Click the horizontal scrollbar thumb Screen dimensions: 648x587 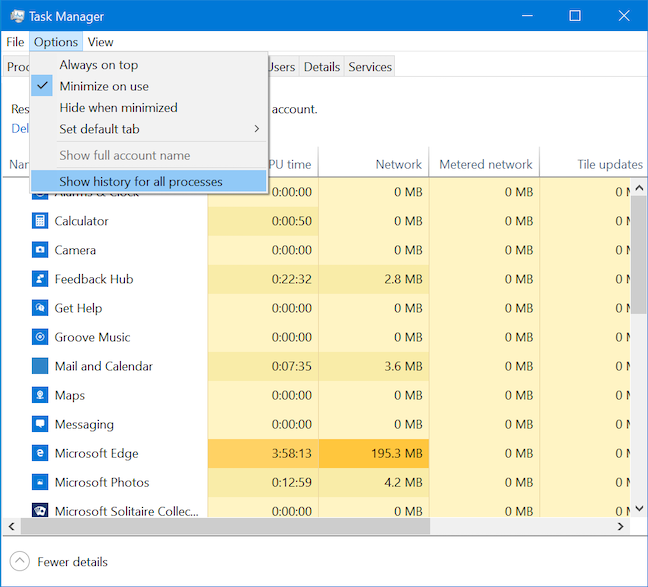tap(225, 526)
